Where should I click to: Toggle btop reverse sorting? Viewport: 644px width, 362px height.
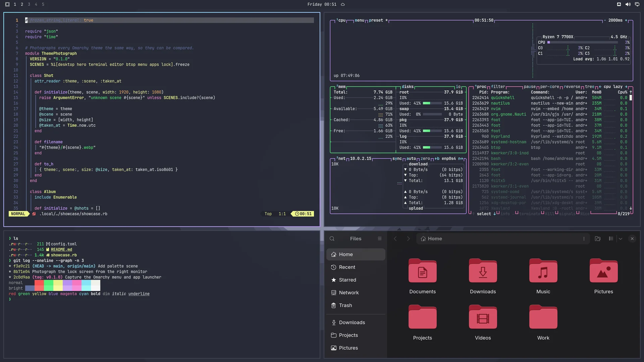(572, 87)
